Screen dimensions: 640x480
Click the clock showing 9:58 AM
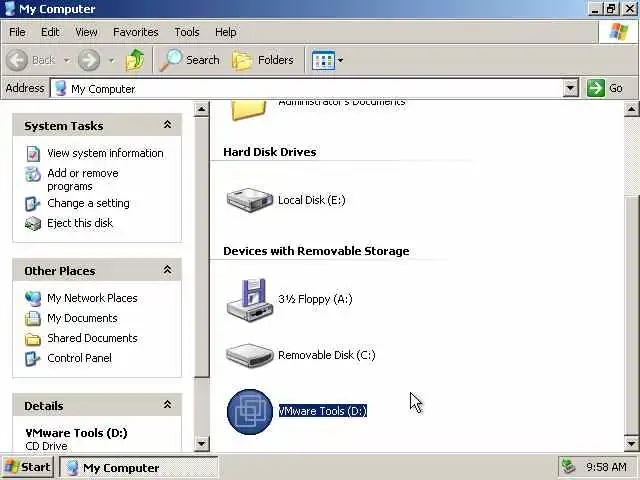pyautogui.click(x=606, y=467)
